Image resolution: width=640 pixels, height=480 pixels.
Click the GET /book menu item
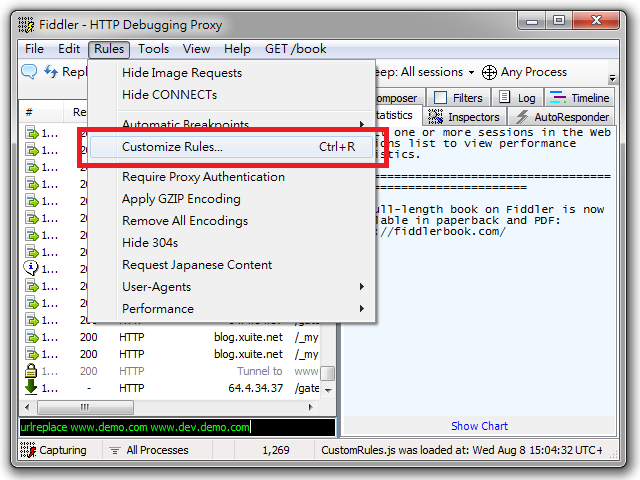[x=296, y=49]
